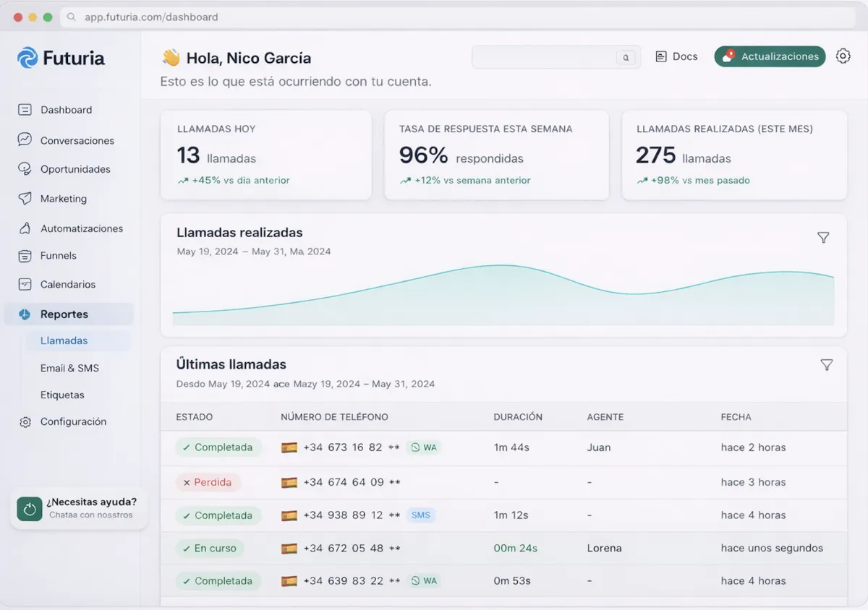This screenshot has height=610, width=868.
Task: Click the Funnels sidebar icon
Action: [x=25, y=256]
